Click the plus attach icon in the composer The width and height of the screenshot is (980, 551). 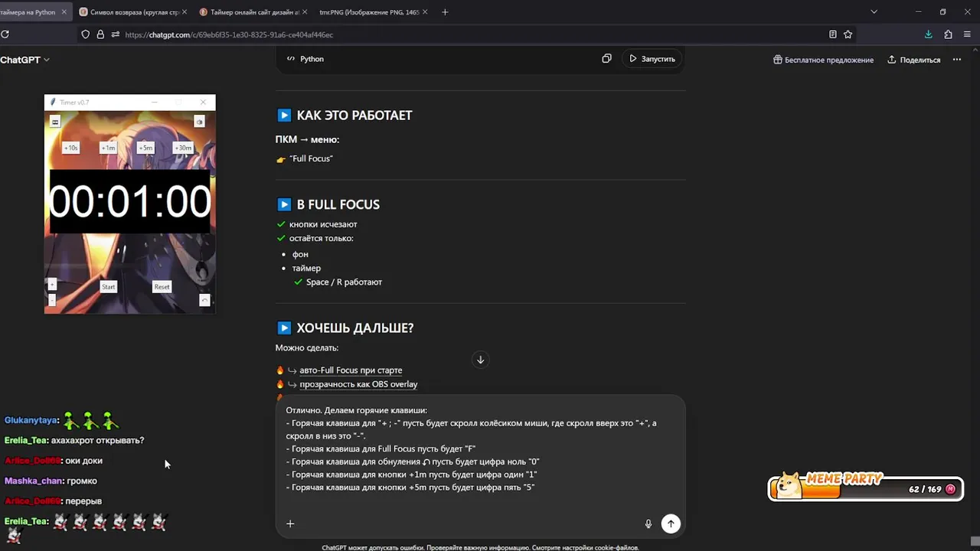click(290, 523)
